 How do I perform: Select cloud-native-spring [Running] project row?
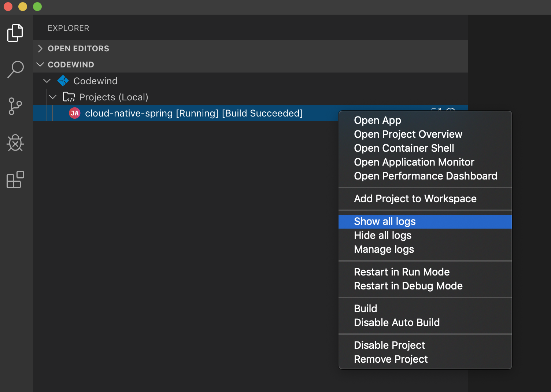point(186,113)
